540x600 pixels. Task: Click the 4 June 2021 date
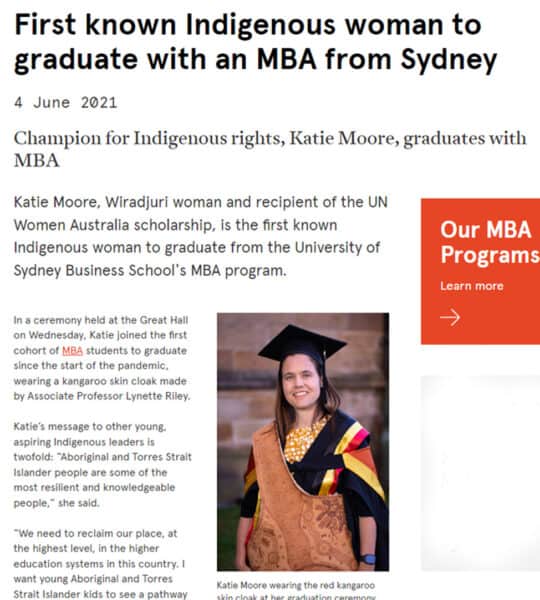65,103
